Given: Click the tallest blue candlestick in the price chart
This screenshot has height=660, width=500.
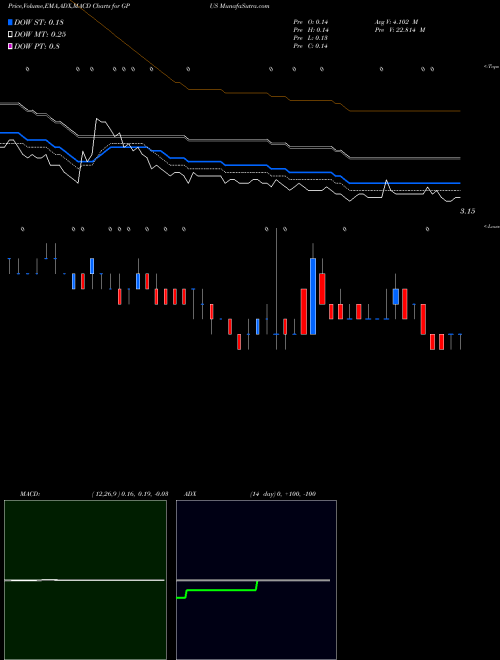Looking at the screenshot, I should point(313,296).
